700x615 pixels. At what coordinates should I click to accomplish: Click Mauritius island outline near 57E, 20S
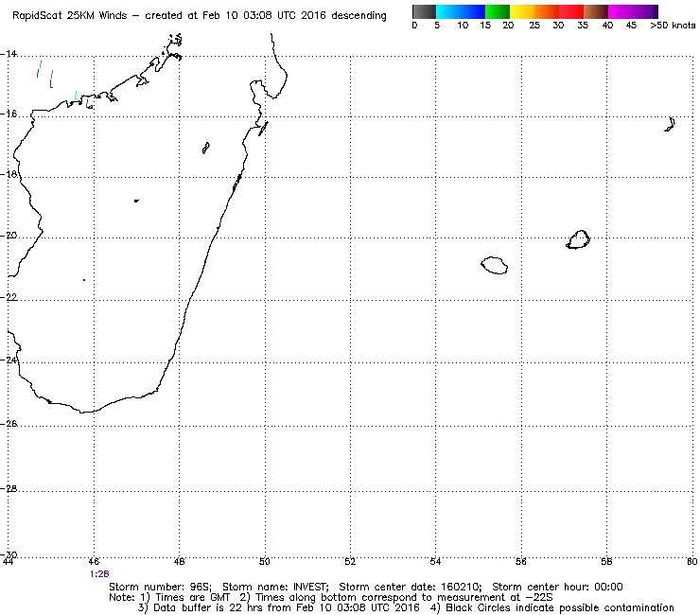pyautogui.click(x=578, y=239)
